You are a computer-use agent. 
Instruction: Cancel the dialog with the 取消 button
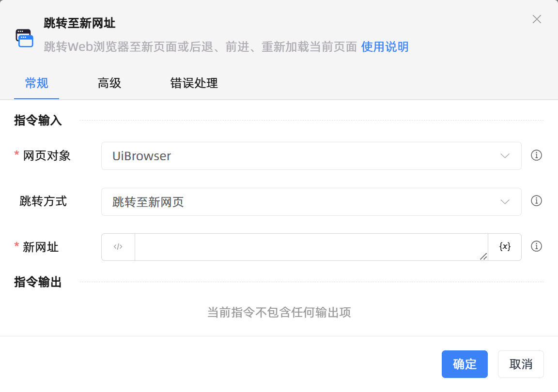point(521,364)
